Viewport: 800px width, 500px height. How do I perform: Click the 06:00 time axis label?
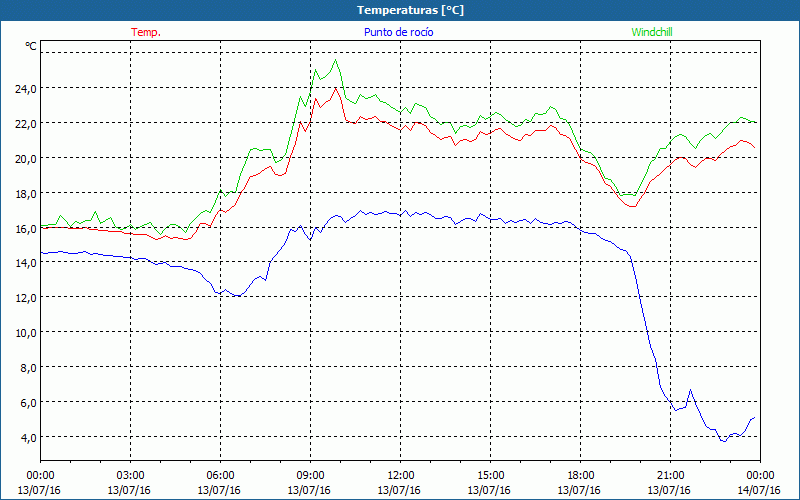click(220, 475)
